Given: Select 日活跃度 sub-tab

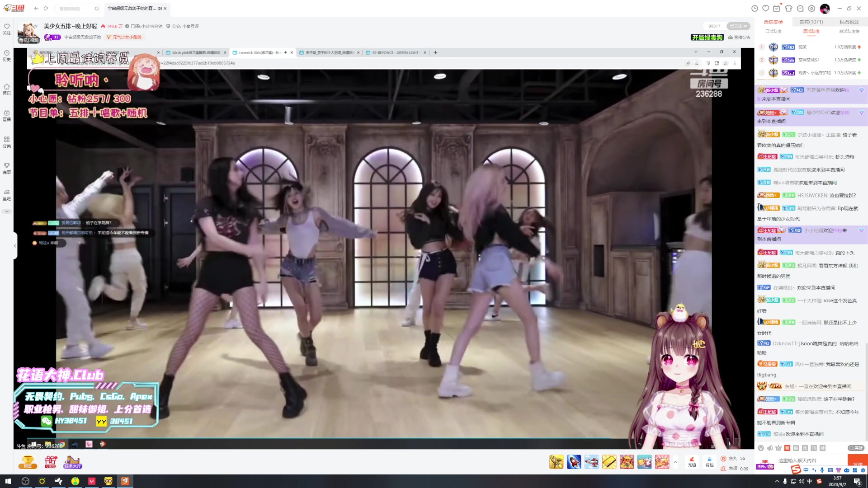Looking at the screenshot, I should pyautogui.click(x=773, y=31).
